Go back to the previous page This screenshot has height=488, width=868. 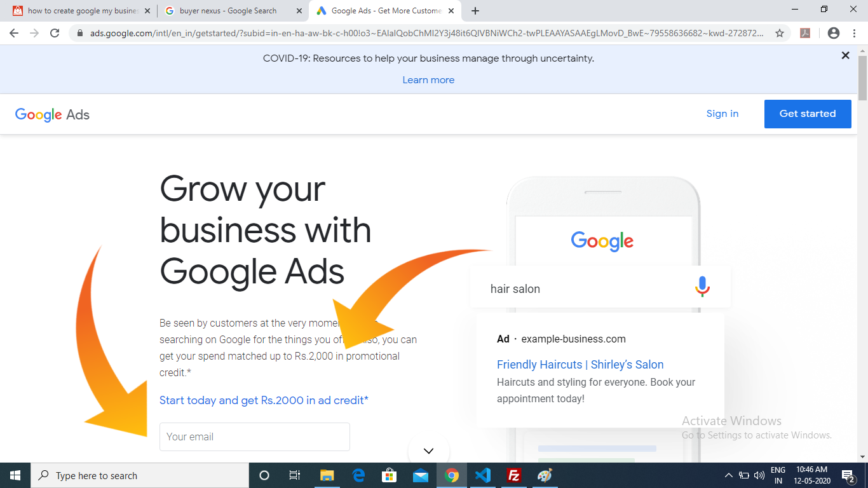click(14, 33)
